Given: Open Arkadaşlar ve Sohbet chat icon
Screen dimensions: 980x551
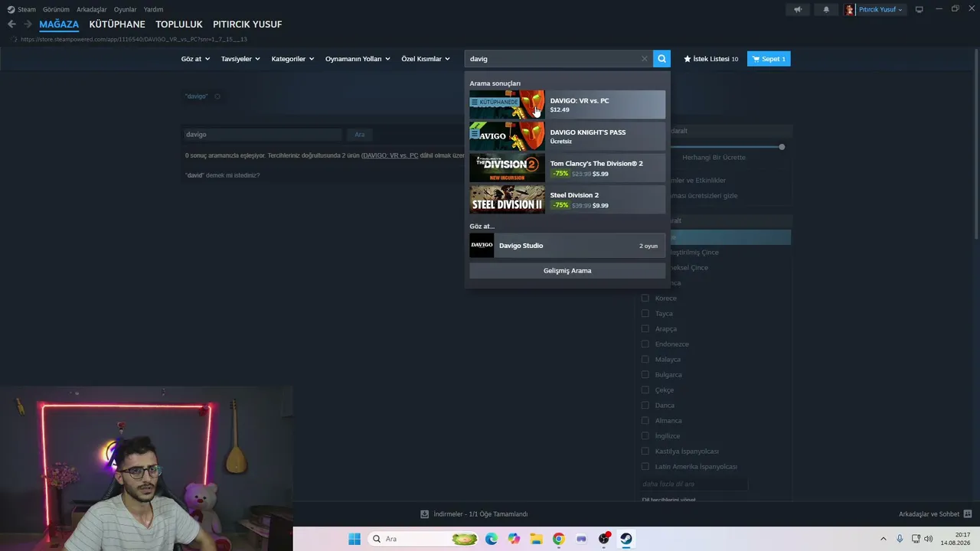Looking at the screenshot, I should click(x=968, y=514).
